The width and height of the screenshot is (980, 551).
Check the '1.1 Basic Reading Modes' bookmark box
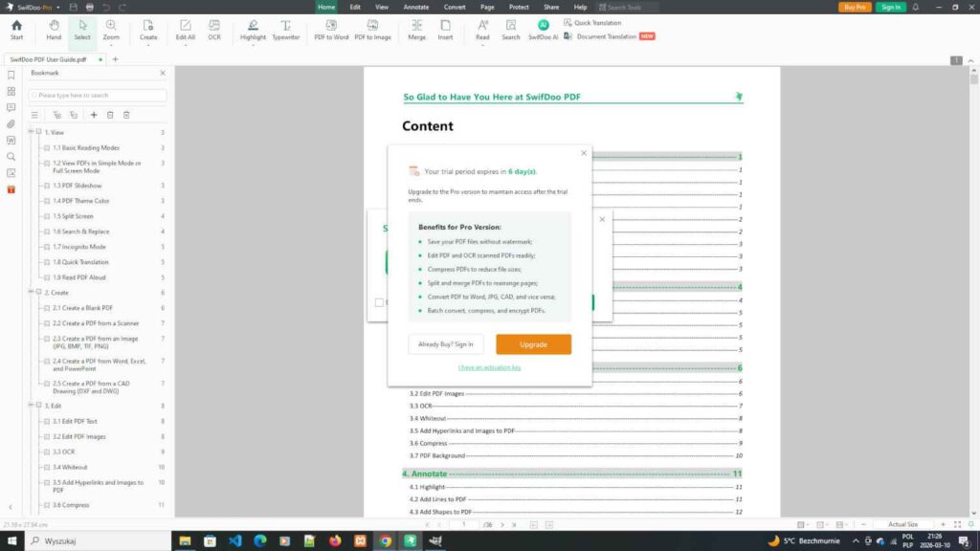tap(48, 147)
